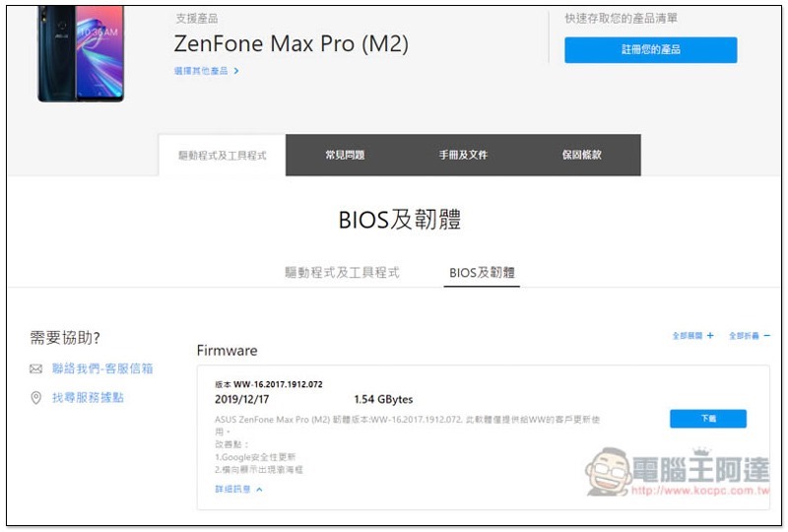Select the 保固條款 warranty tab

pos(581,156)
